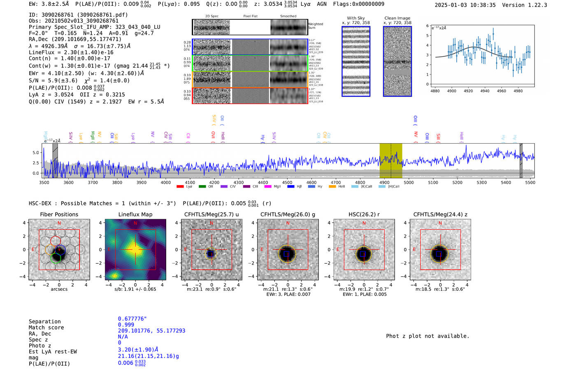Screen dimensions: 576x392
Task: Click the green OII legend swatch
Action: coord(202,186)
